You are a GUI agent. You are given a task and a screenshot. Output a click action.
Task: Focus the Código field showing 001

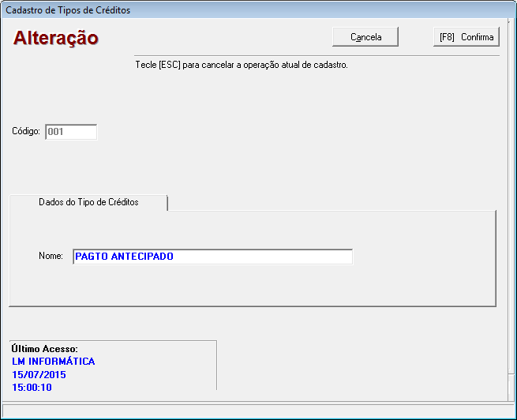click(x=71, y=132)
